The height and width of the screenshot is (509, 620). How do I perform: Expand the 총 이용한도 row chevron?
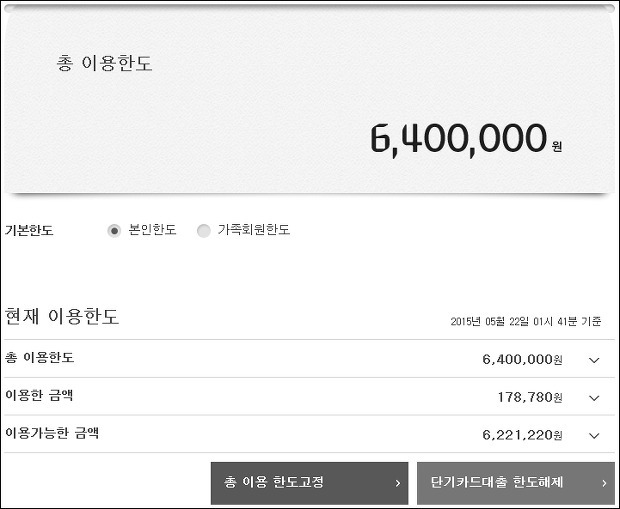click(594, 360)
